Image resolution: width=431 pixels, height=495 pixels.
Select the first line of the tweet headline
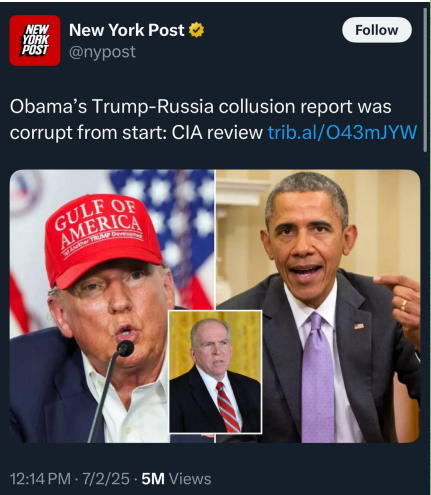[201, 106]
